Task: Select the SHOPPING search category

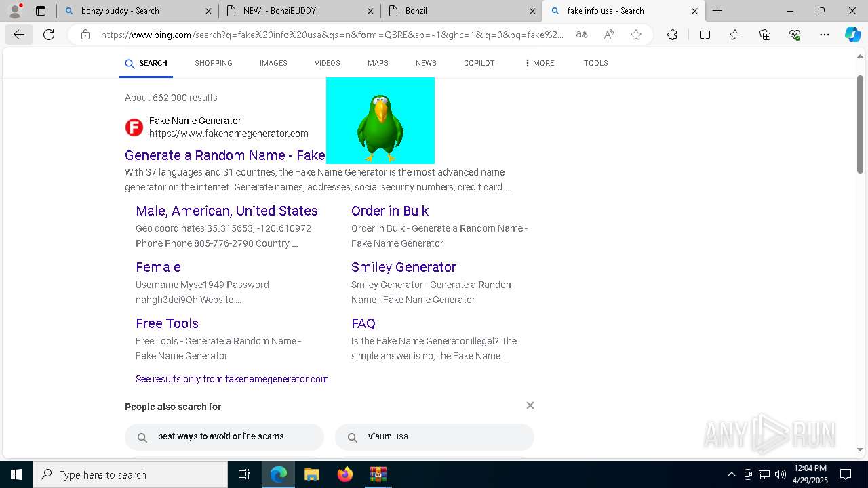Action: pyautogui.click(x=214, y=63)
